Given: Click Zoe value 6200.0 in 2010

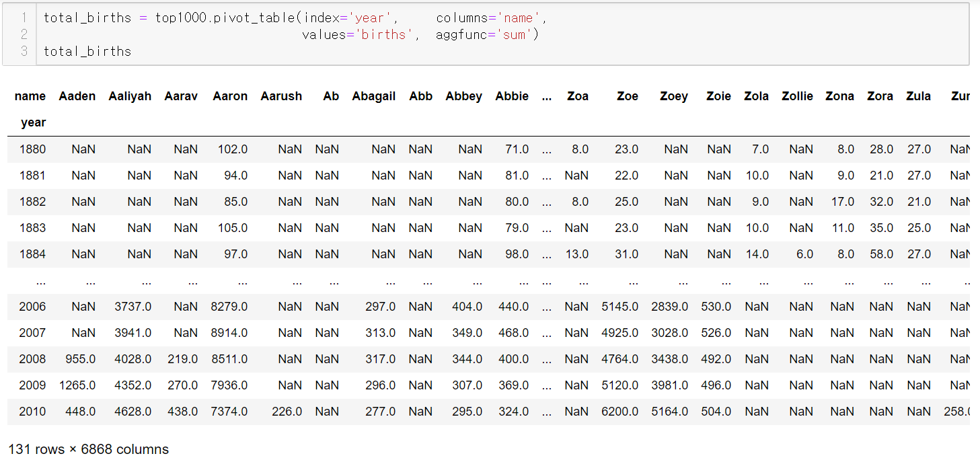Looking at the screenshot, I should pyautogui.click(x=620, y=412).
